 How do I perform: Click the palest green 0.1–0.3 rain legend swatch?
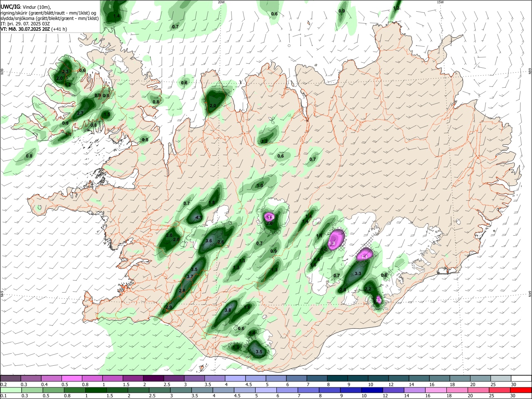coord(11,390)
